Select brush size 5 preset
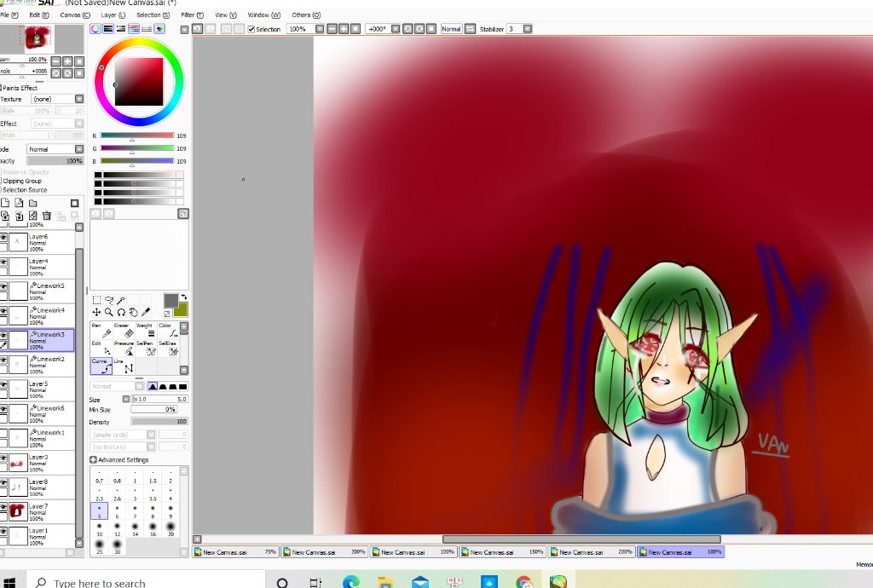873x588 pixels. (99, 511)
